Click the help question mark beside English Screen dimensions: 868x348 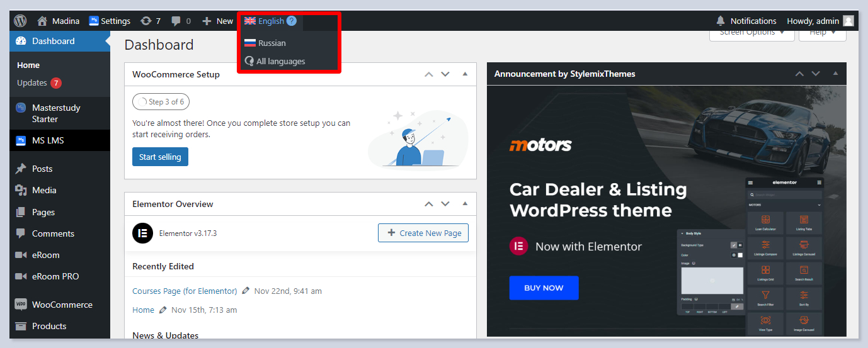tap(291, 21)
